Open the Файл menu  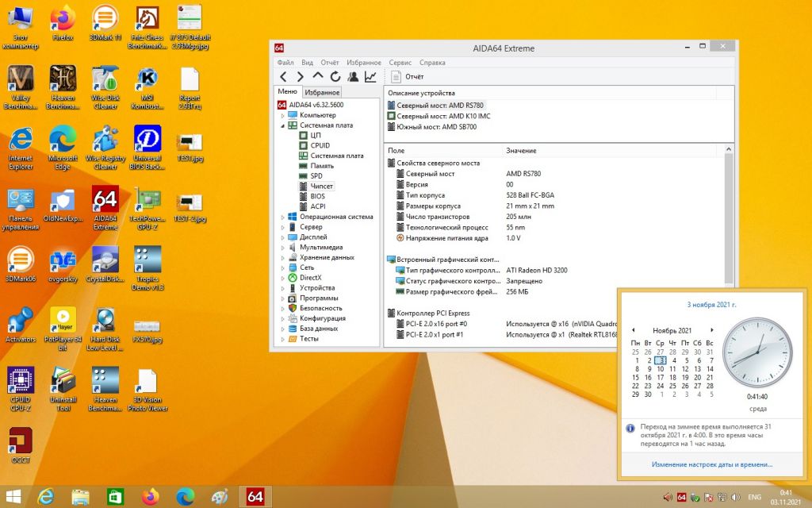pyautogui.click(x=285, y=63)
